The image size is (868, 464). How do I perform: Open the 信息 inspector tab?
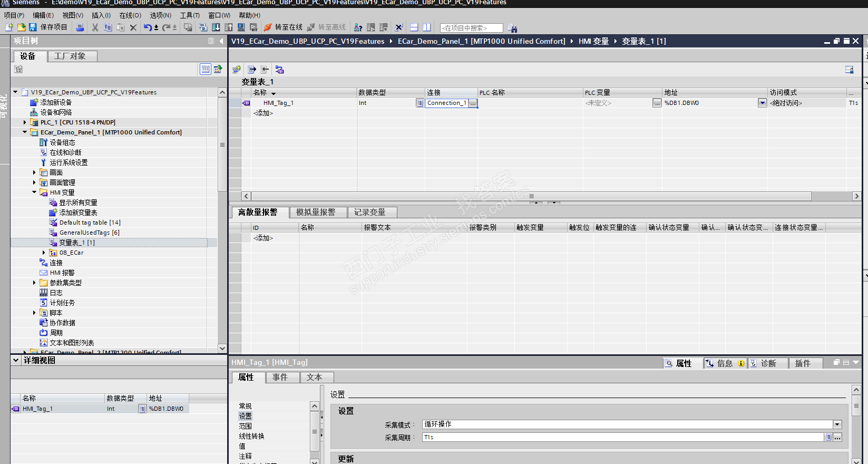click(x=725, y=363)
